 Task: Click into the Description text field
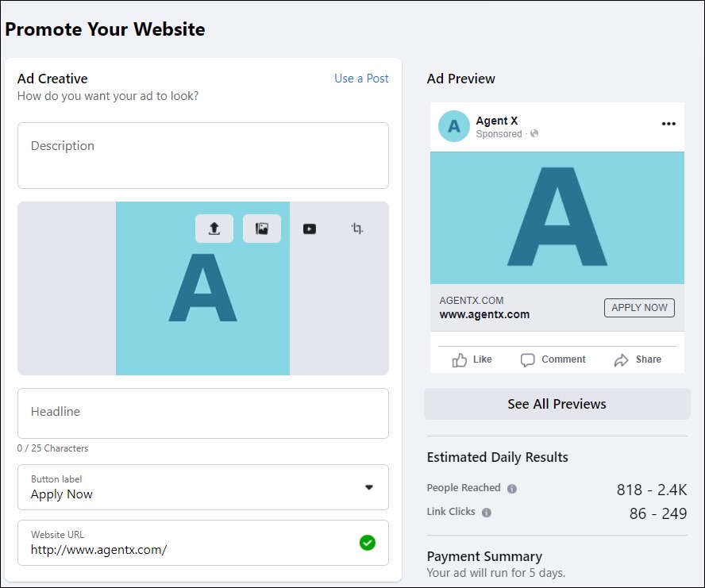click(x=203, y=156)
